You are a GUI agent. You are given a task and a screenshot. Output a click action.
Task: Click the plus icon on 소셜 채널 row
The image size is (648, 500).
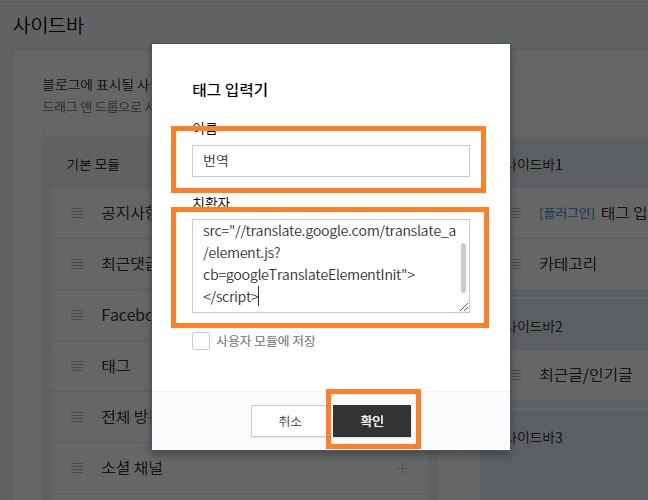pyautogui.click(x=402, y=468)
